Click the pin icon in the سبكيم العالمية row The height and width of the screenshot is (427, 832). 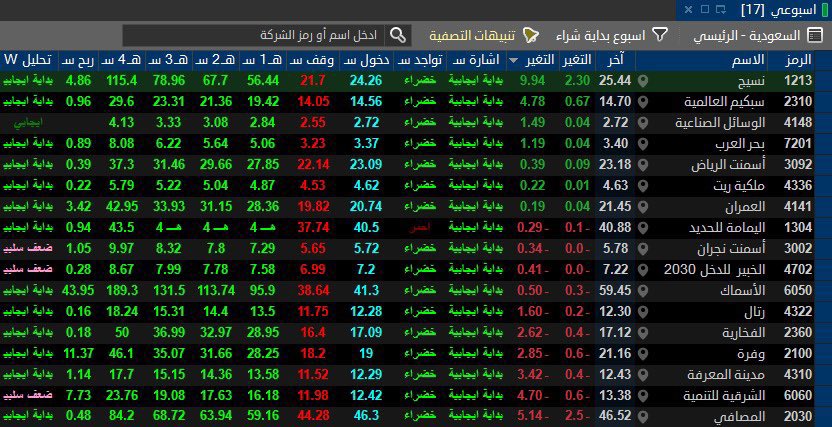[x=643, y=102]
